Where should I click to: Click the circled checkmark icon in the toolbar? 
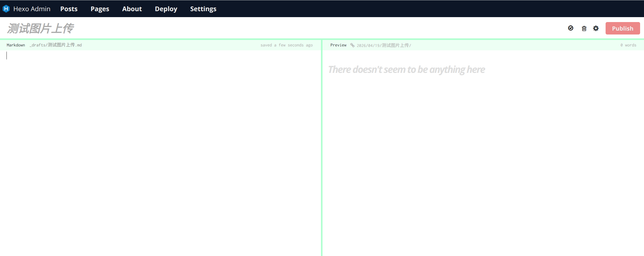pos(571,28)
